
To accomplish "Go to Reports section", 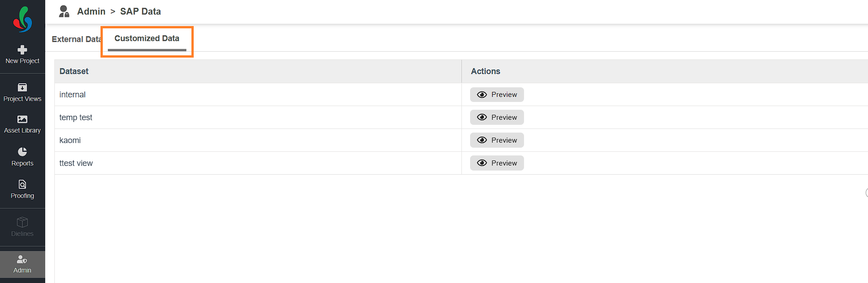I will [22, 157].
